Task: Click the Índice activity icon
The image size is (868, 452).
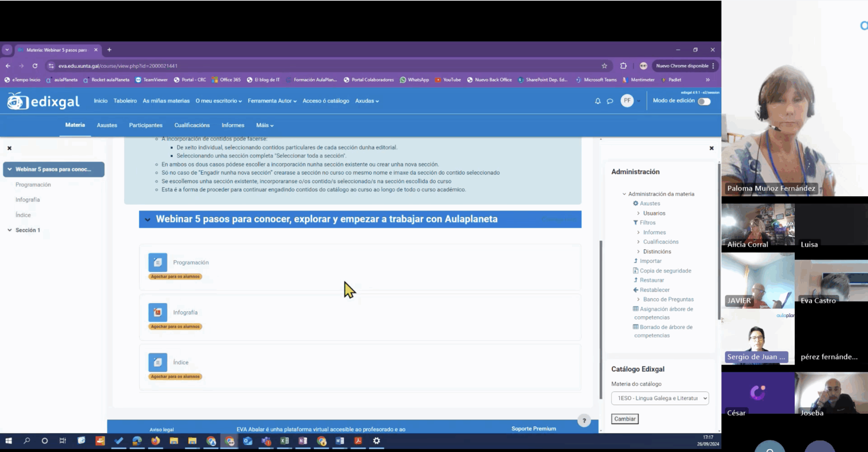Action: point(158,362)
